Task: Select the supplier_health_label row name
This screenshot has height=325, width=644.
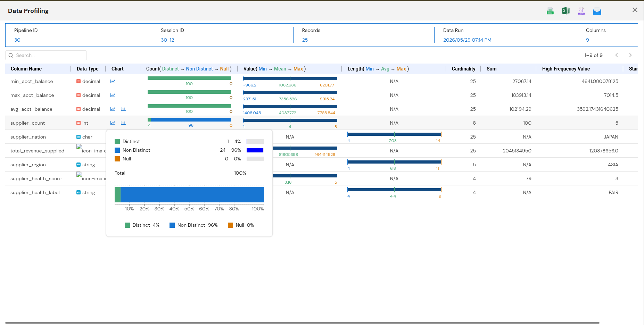Action: click(x=35, y=192)
